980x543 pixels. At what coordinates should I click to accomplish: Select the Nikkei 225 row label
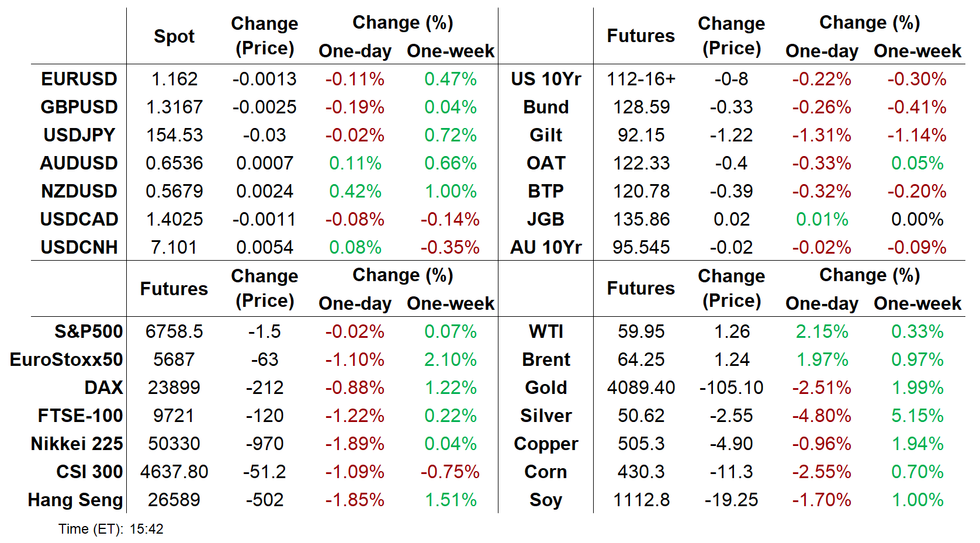pos(77,444)
